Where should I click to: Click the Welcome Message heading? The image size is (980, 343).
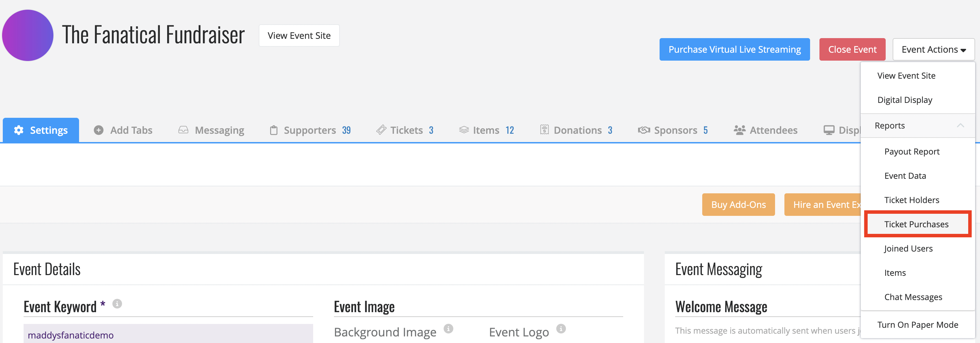tap(721, 307)
